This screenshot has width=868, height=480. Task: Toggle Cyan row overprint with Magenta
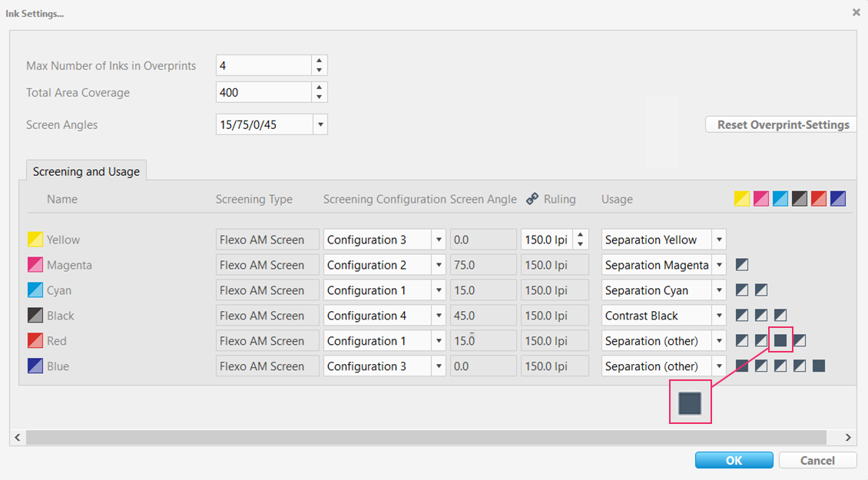pos(761,290)
